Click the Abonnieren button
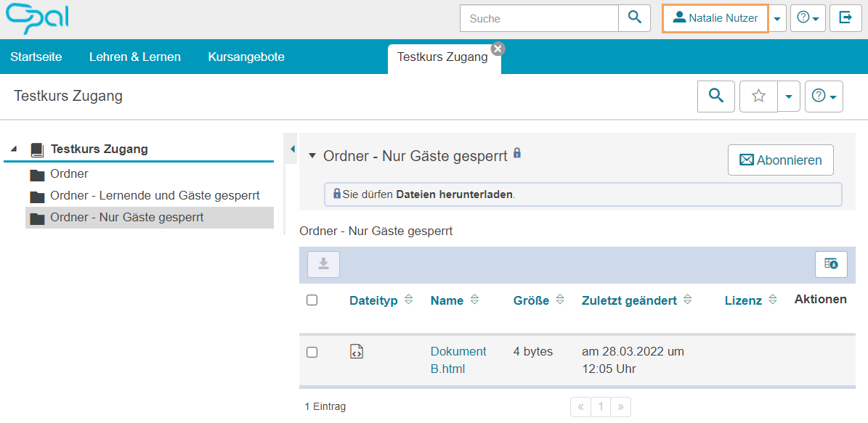The width and height of the screenshot is (868, 423). [x=780, y=160]
